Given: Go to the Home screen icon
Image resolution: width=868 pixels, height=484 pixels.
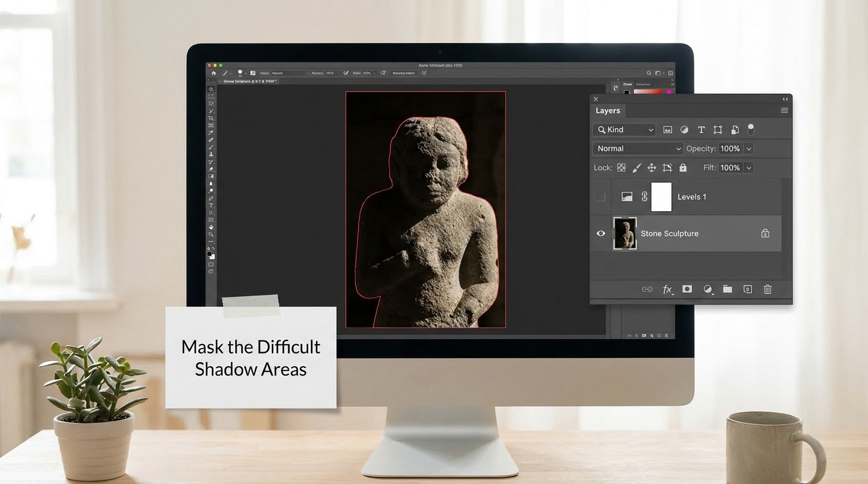Looking at the screenshot, I should [214, 73].
